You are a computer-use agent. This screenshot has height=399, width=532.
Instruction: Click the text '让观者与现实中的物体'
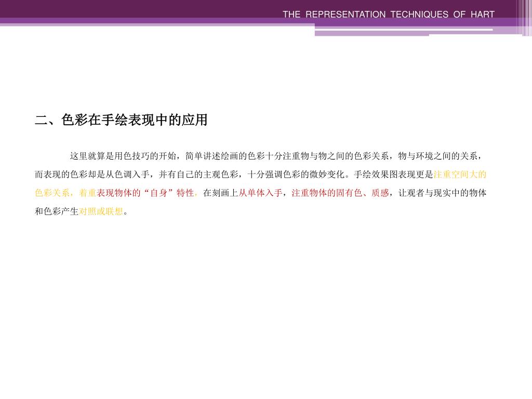443,193
